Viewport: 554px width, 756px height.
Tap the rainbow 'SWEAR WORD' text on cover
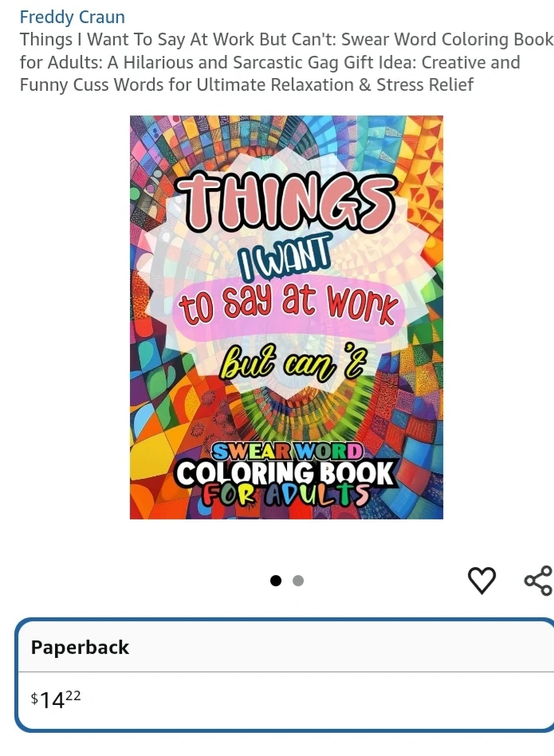coord(288,452)
